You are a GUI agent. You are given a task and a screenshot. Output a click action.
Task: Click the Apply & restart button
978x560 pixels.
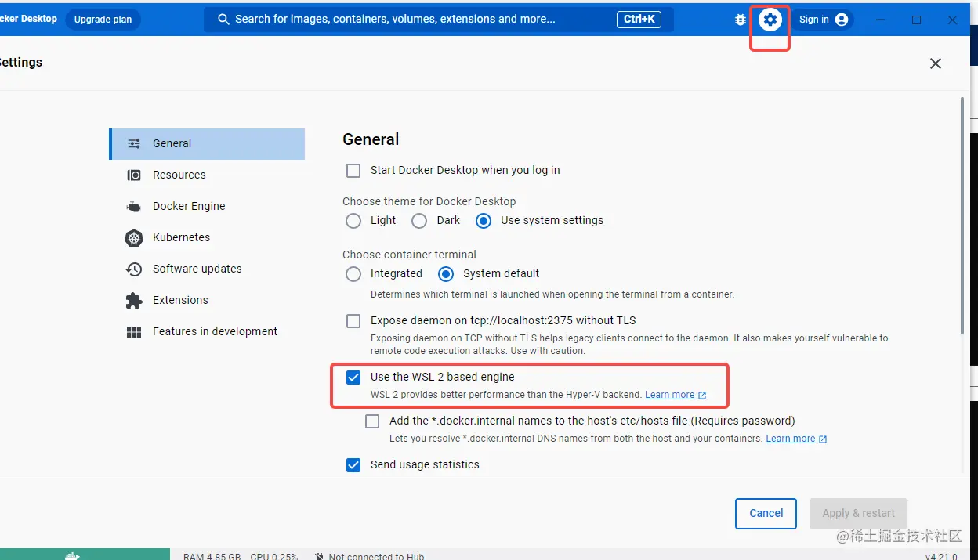858,514
